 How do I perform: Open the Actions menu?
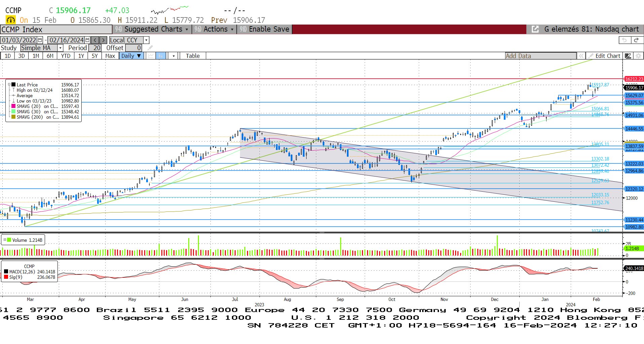tap(214, 29)
